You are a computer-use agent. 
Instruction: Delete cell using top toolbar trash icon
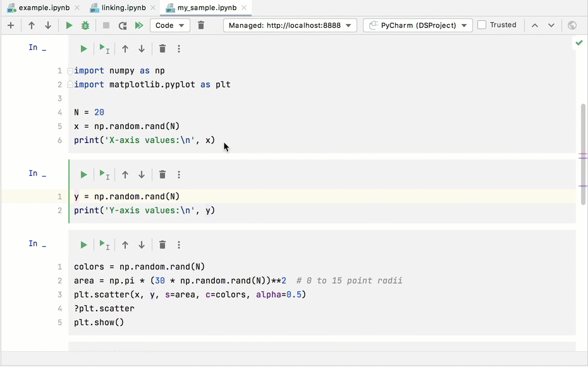tap(201, 25)
